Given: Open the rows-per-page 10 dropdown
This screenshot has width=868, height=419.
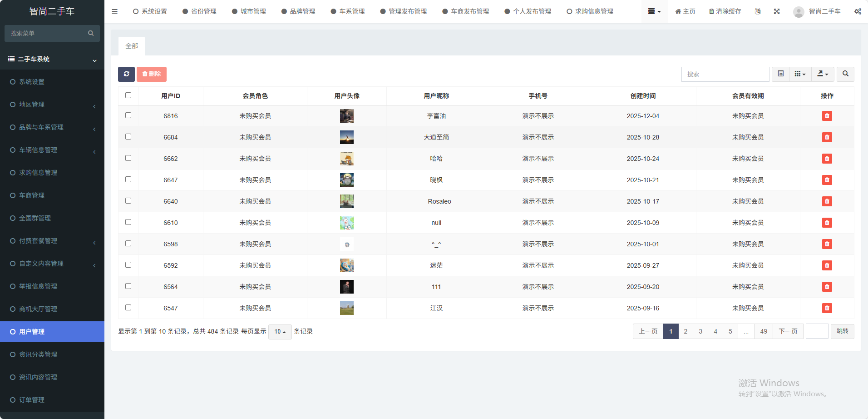Looking at the screenshot, I should pyautogui.click(x=280, y=332).
